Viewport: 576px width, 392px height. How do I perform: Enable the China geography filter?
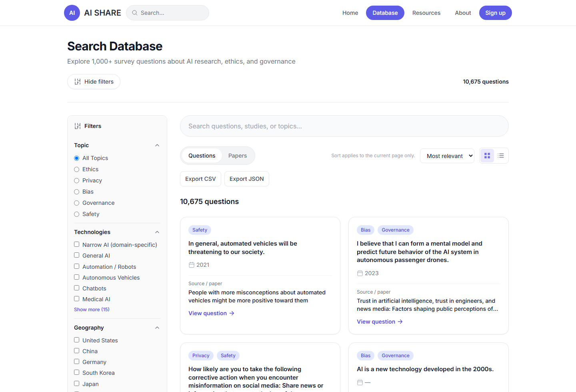coord(77,351)
